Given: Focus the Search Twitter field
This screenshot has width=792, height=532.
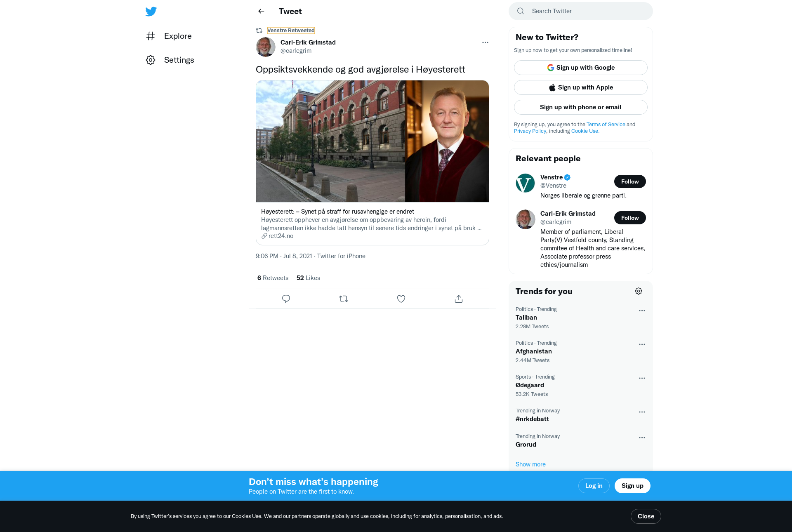Looking at the screenshot, I should coord(581,11).
